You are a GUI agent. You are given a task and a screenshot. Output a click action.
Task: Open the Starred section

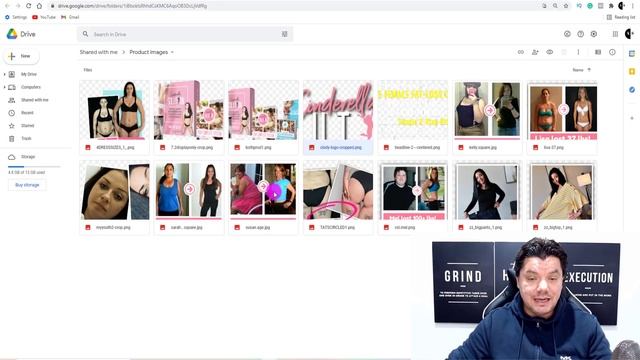point(27,126)
